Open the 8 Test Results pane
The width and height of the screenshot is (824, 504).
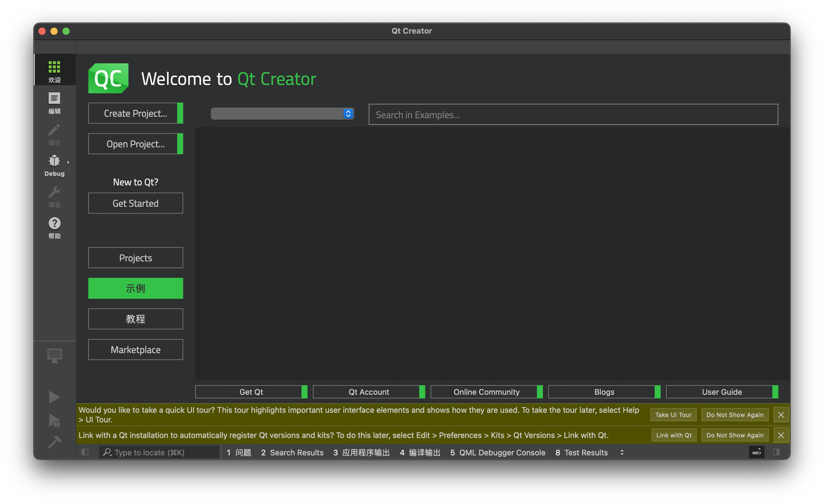(x=582, y=452)
